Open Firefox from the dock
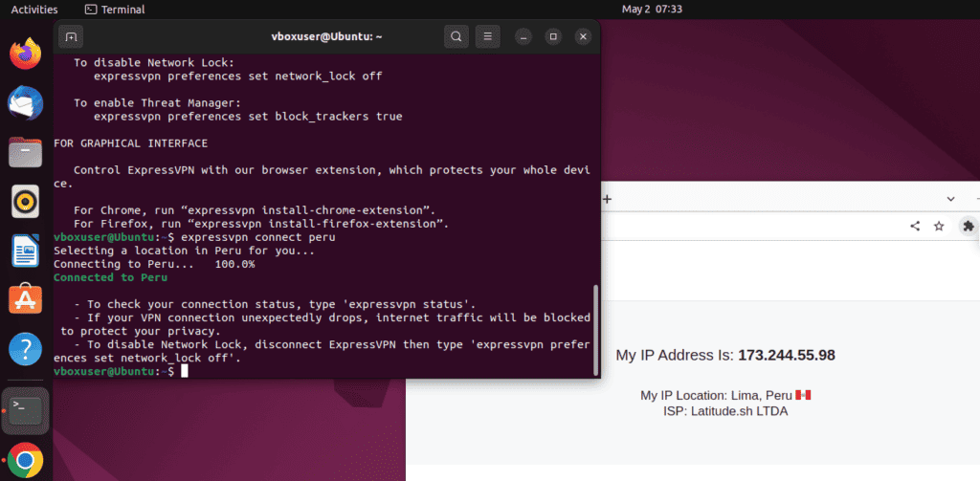Screen dimensions: 980x481 [x=25, y=54]
